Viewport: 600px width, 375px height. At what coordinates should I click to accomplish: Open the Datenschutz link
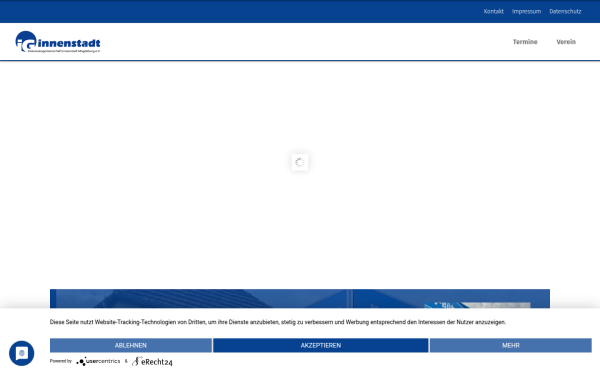[x=565, y=11]
